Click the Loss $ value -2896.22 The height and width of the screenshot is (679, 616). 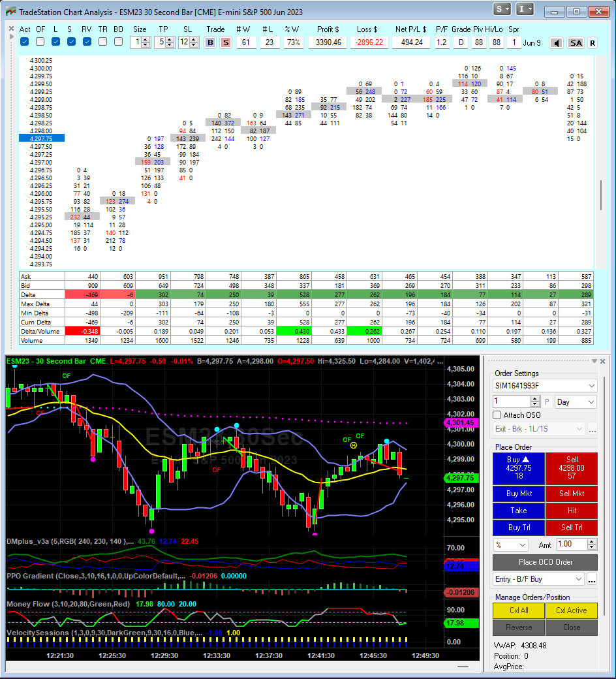coord(369,42)
